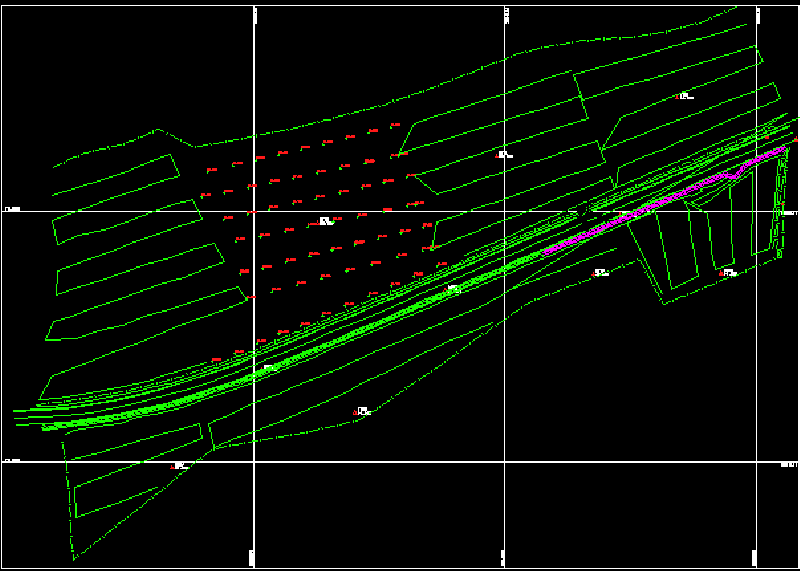Click the coordinate label at the upper grid line's left end
Image resolution: width=800 pixels, height=571 pixels.
tap(12, 209)
